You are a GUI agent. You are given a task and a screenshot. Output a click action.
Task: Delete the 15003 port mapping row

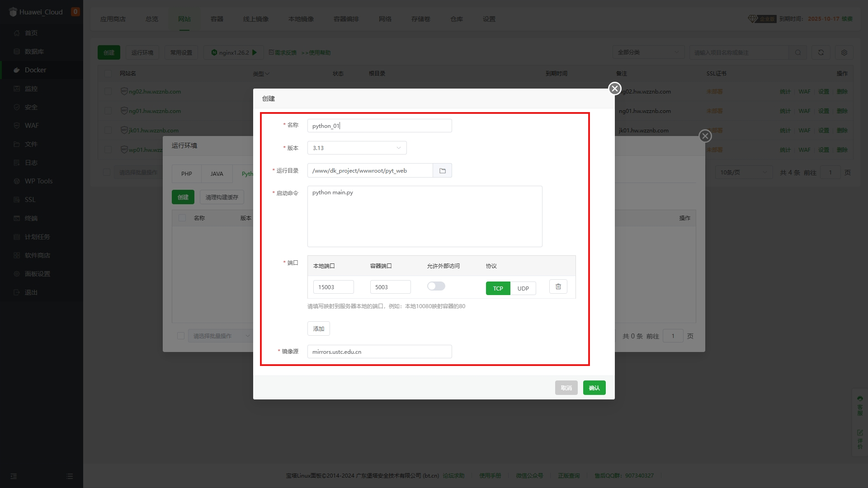[x=558, y=286]
